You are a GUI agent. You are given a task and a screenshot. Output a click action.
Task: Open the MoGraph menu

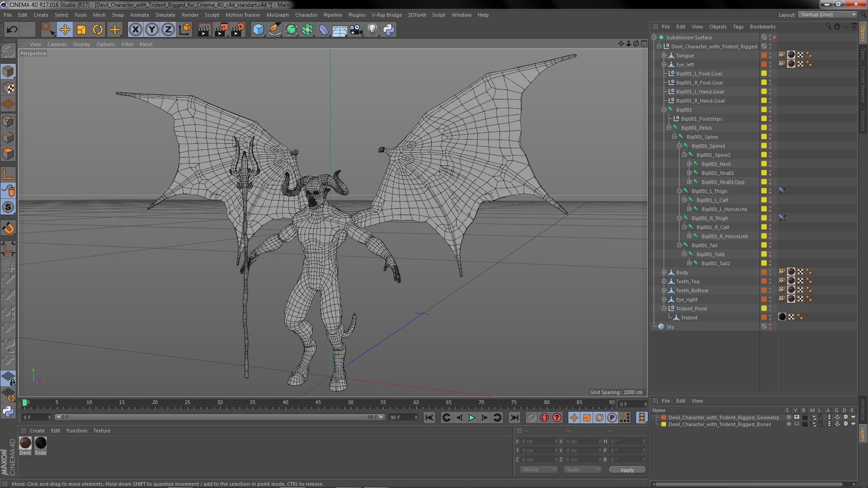pos(277,15)
